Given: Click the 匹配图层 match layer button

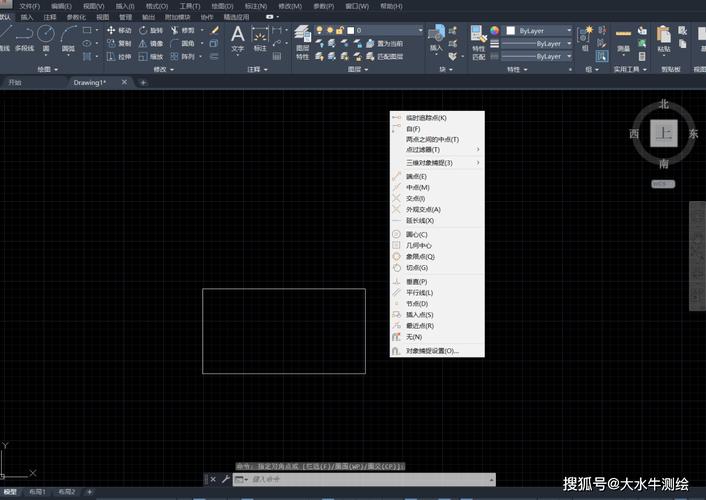Looking at the screenshot, I should click(385, 56).
